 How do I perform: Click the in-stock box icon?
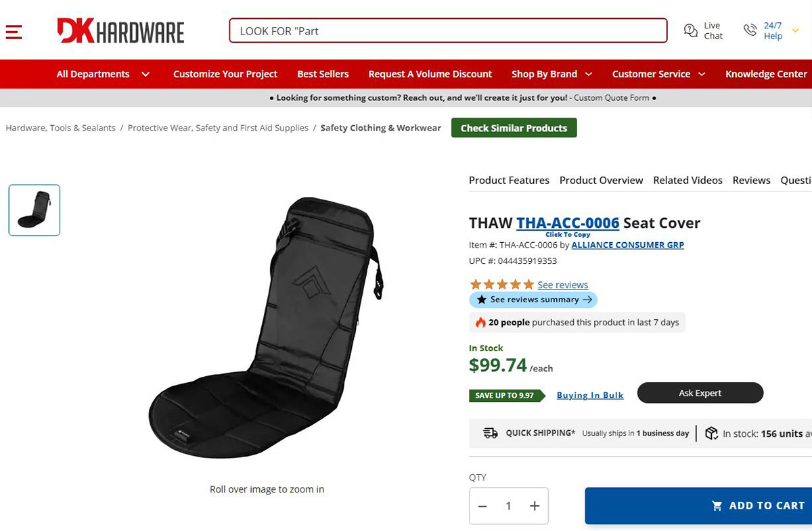[x=711, y=433]
